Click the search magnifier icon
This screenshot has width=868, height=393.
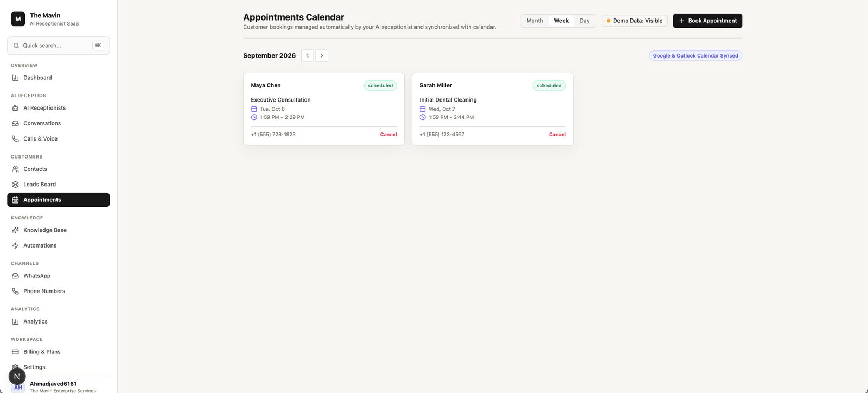click(16, 46)
